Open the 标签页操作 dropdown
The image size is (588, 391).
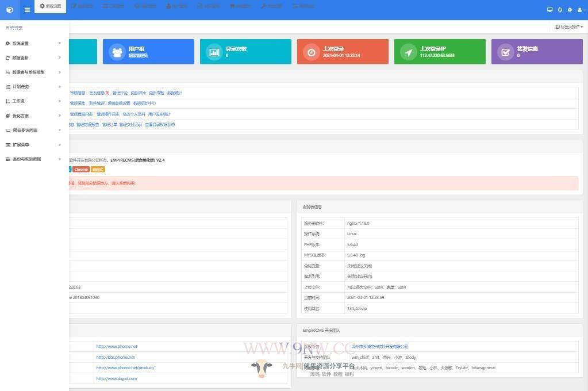569,27
